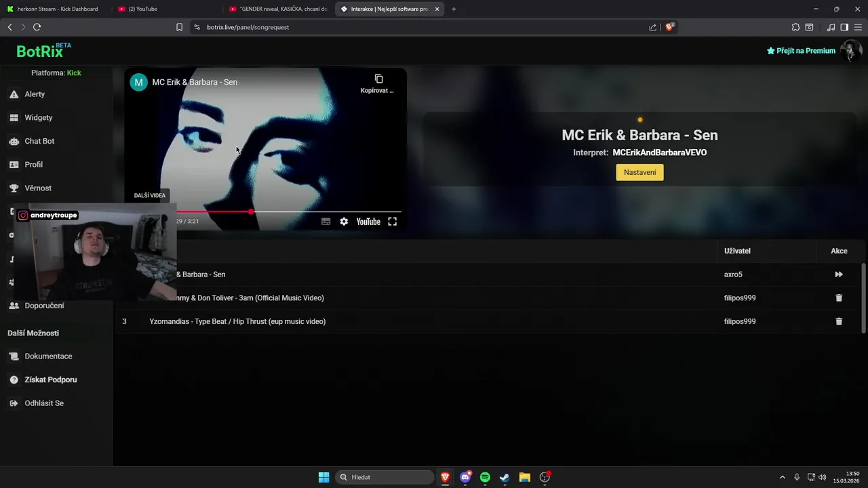Toggle the browser sidebar panel

(844, 27)
